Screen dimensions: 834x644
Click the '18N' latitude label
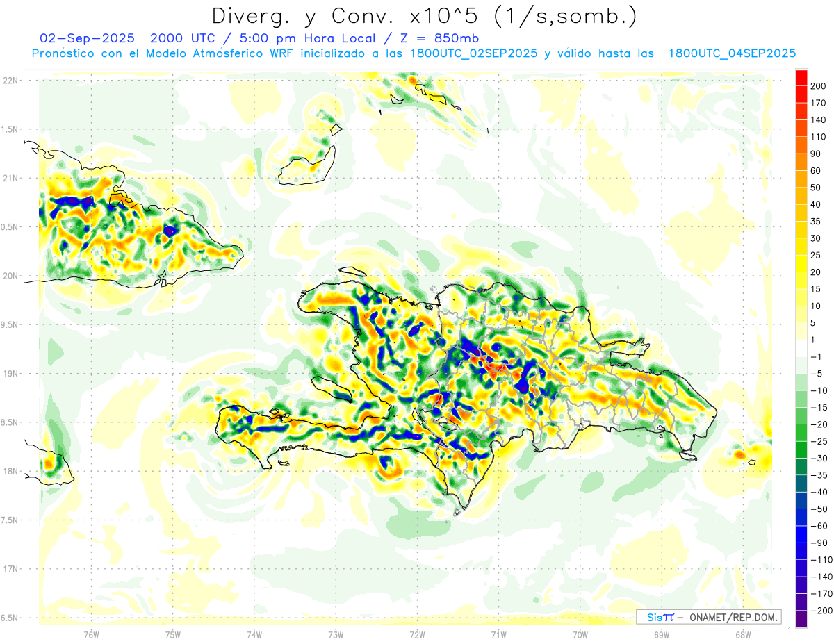(10, 472)
